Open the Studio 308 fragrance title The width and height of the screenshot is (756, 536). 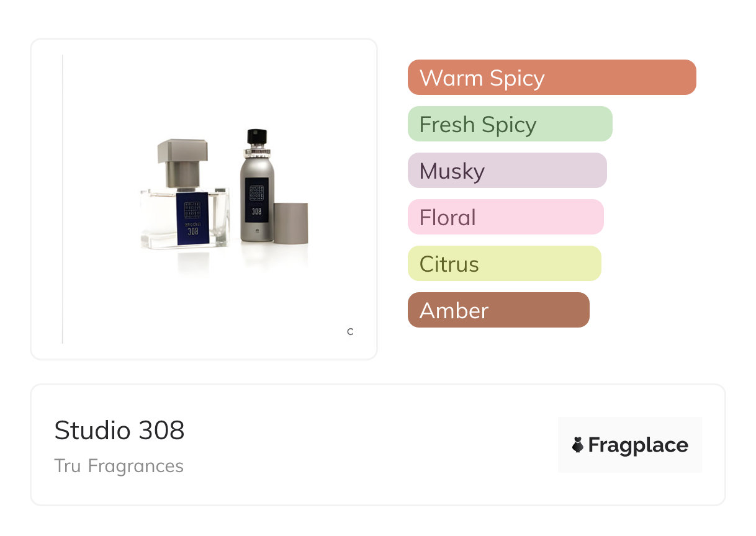pos(119,430)
